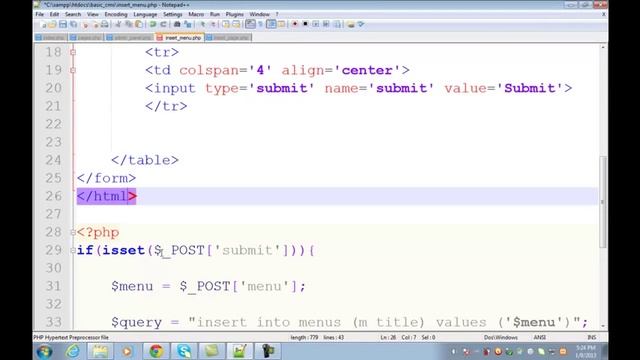Collapse the php block fold on line 28
The width and height of the screenshot is (640, 360).
(73, 232)
